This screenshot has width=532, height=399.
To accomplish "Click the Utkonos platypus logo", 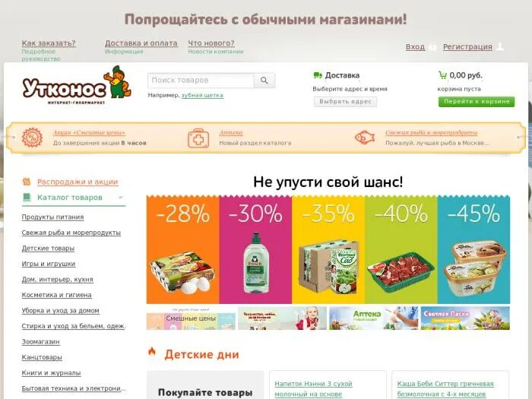I will click(77, 85).
